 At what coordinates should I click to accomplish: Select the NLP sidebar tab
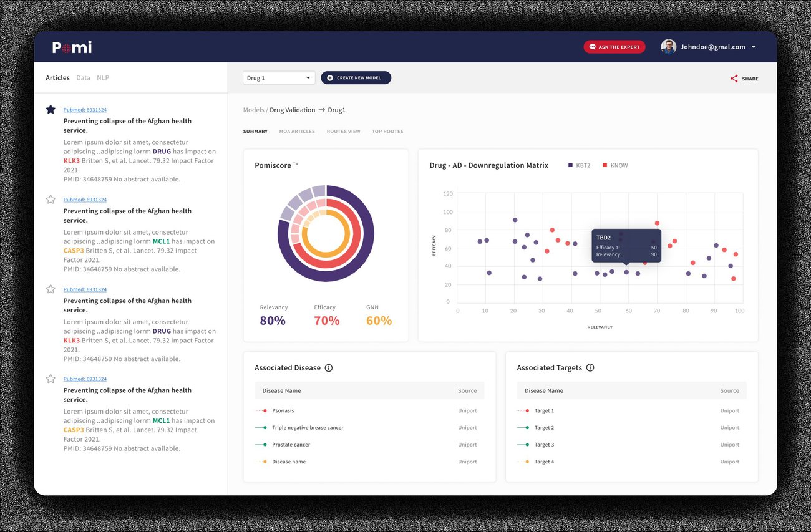coord(103,78)
